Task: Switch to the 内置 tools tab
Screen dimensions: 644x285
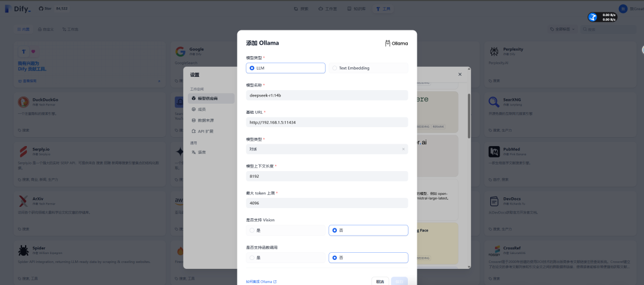Action: click(x=23, y=30)
